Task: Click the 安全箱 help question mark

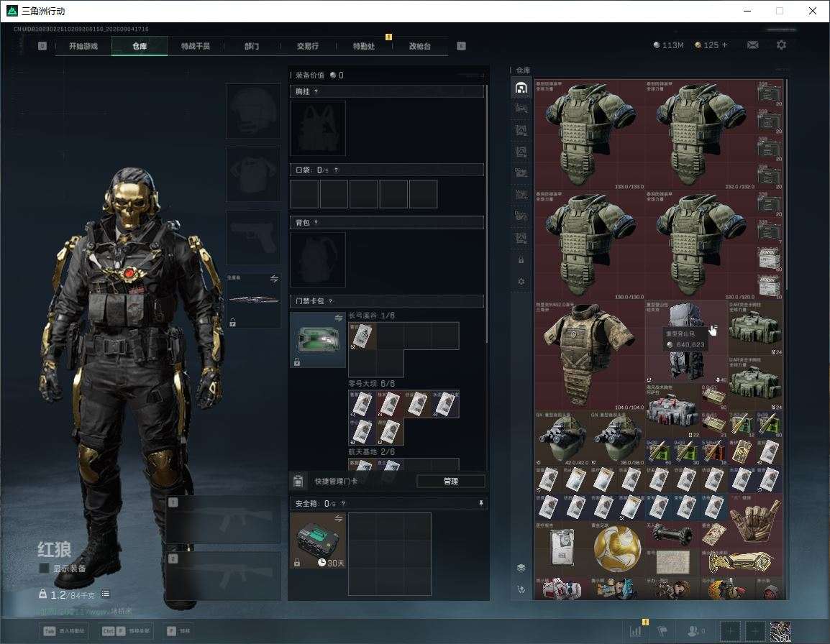Action: point(343,504)
